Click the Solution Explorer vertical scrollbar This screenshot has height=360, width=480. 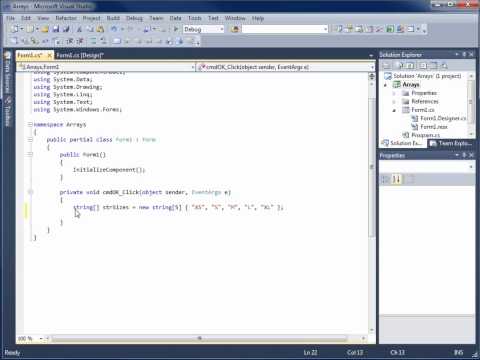click(471, 102)
